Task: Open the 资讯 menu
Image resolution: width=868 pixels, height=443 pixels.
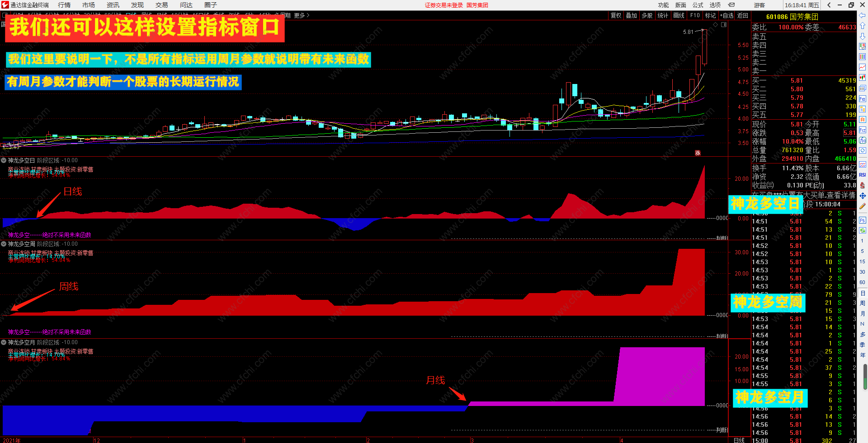Action: pyautogui.click(x=113, y=5)
